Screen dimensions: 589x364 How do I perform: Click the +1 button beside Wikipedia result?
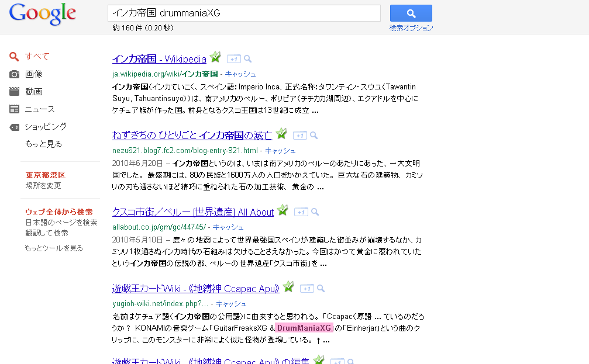click(x=233, y=59)
